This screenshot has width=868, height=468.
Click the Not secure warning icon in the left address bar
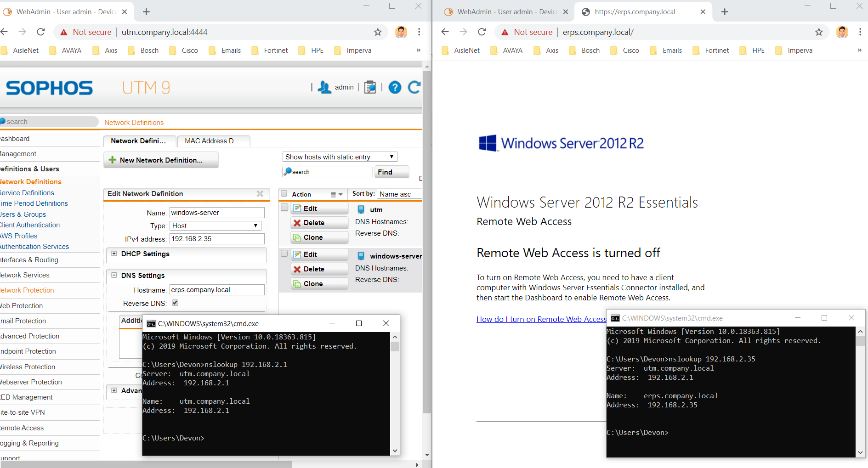tap(64, 32)
